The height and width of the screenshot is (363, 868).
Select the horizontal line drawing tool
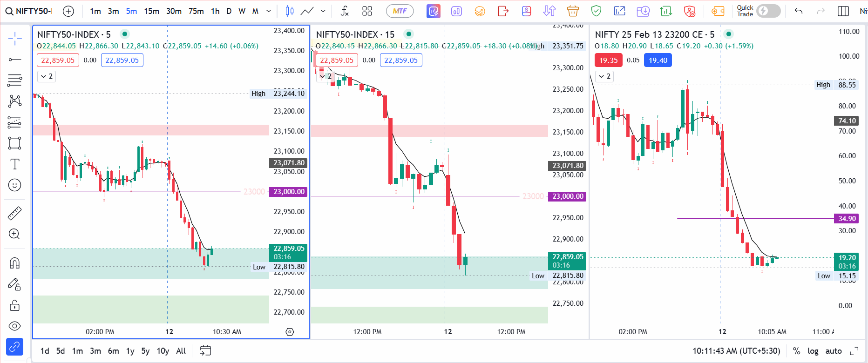click(14, 60)
